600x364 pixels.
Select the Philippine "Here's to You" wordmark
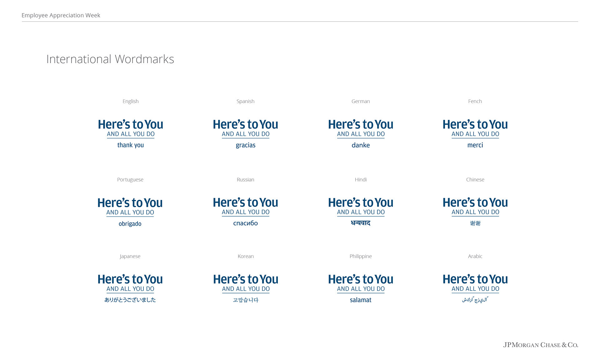[x=361, y=279]
